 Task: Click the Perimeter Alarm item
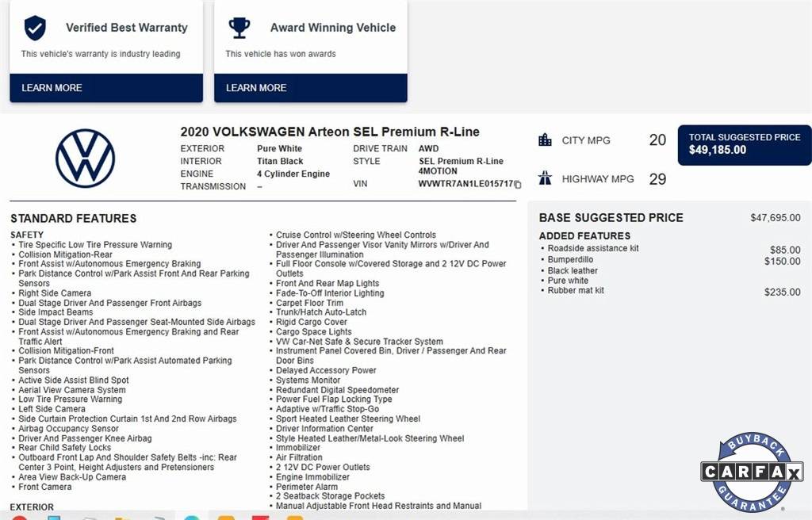coord(307,487)
